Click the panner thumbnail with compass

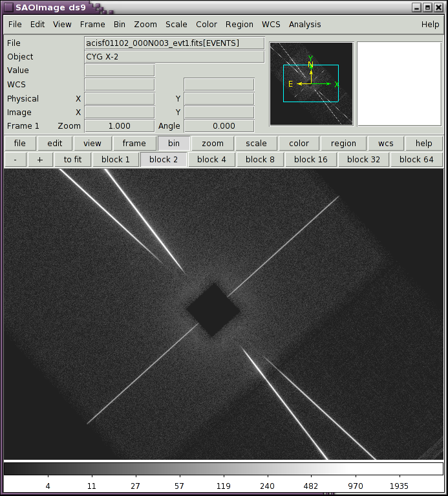pos(311,84)
